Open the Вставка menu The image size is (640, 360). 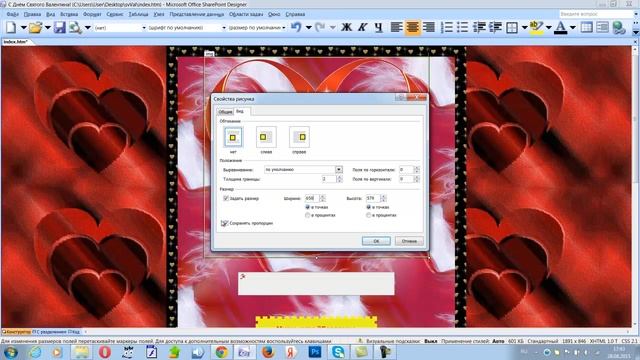click(x=69, y=14)
